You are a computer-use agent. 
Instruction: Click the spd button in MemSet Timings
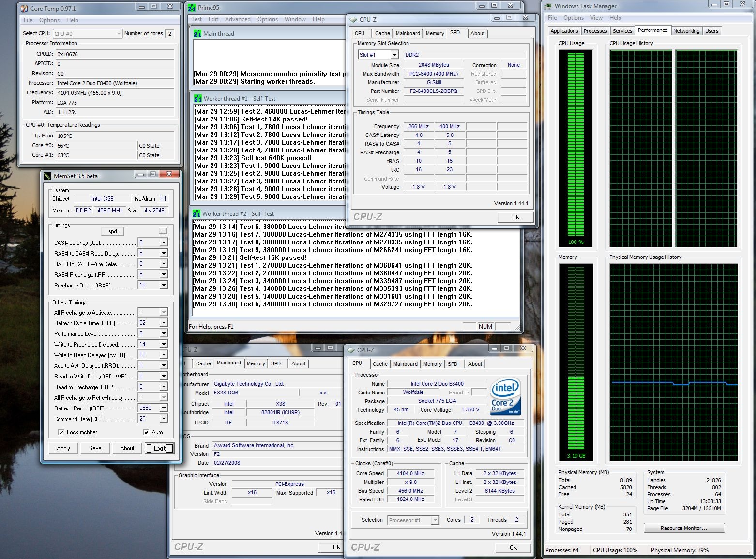tap(113, 231)
